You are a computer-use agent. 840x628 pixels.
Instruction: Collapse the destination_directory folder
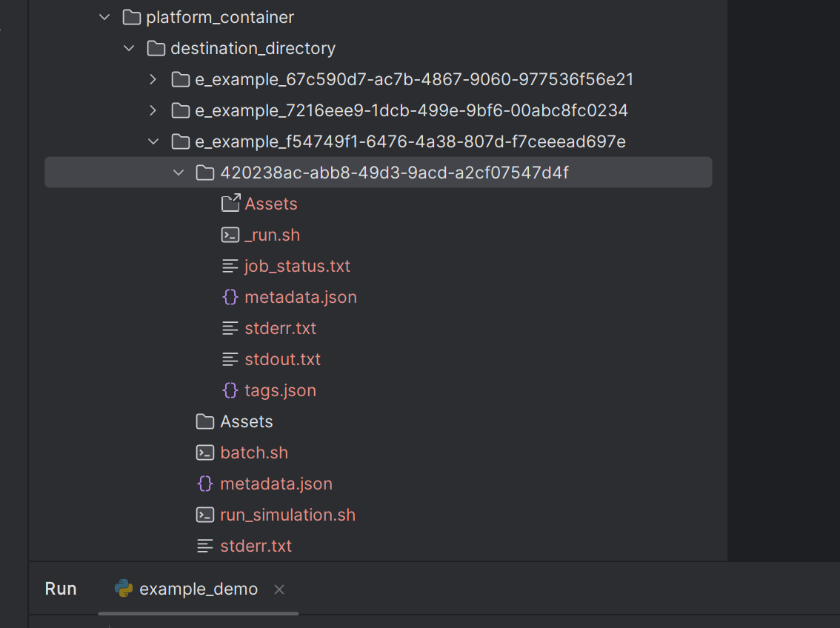pyautogui.click(x=129, y=48)
